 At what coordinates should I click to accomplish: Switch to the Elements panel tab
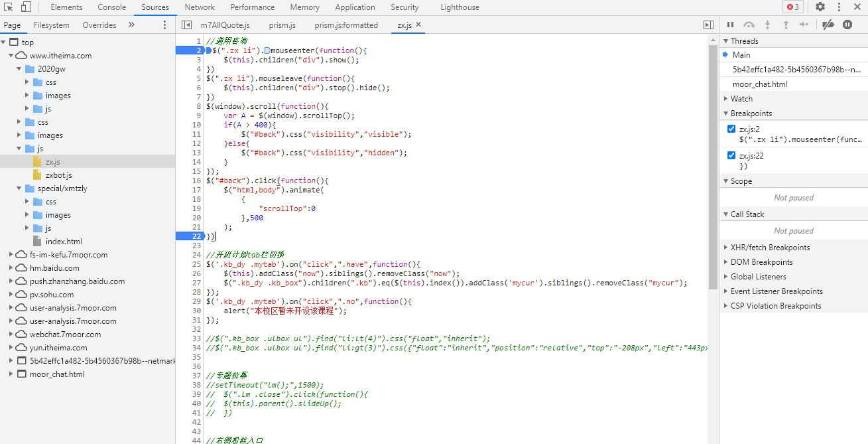66,7
